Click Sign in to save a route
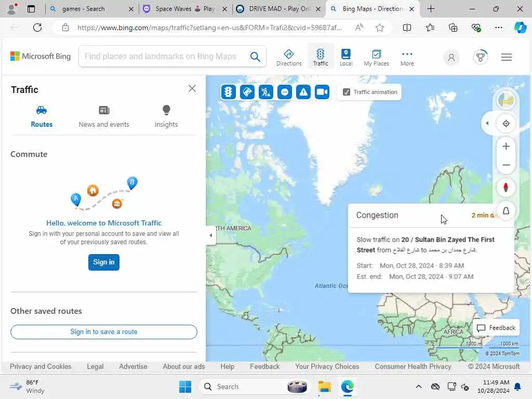The image size is (532, 399). (104, 332)
